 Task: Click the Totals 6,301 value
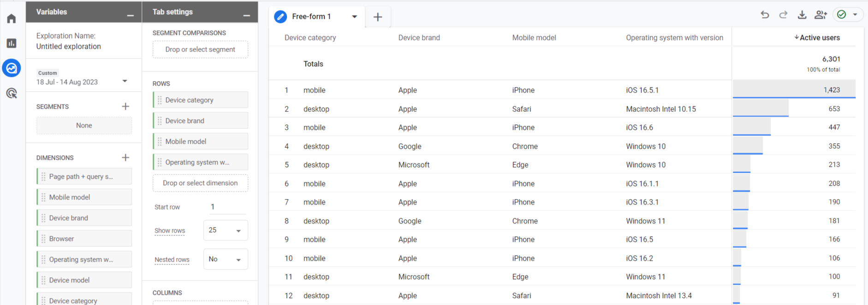[x=831, y=59]
